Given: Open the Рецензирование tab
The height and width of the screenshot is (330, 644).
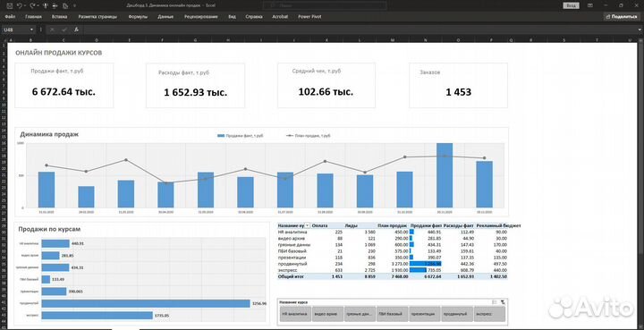Looking at the screenshot, I should point(201,17).
